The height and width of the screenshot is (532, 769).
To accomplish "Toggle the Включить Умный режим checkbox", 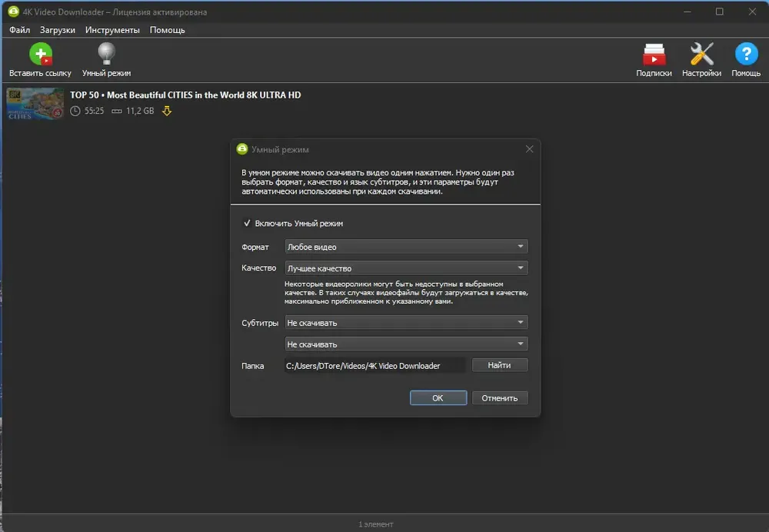I will [x=247, y=223].
